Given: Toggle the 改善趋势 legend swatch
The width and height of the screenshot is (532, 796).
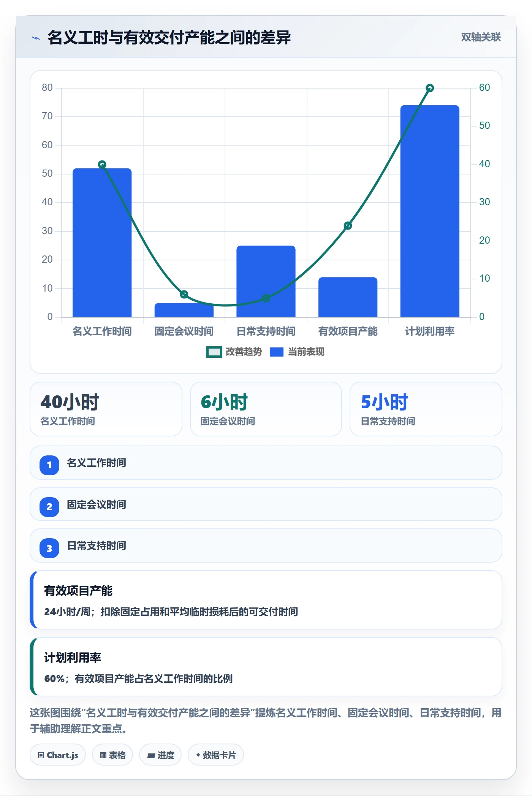Looking at the screenshot, I should (x=214, y=352).
